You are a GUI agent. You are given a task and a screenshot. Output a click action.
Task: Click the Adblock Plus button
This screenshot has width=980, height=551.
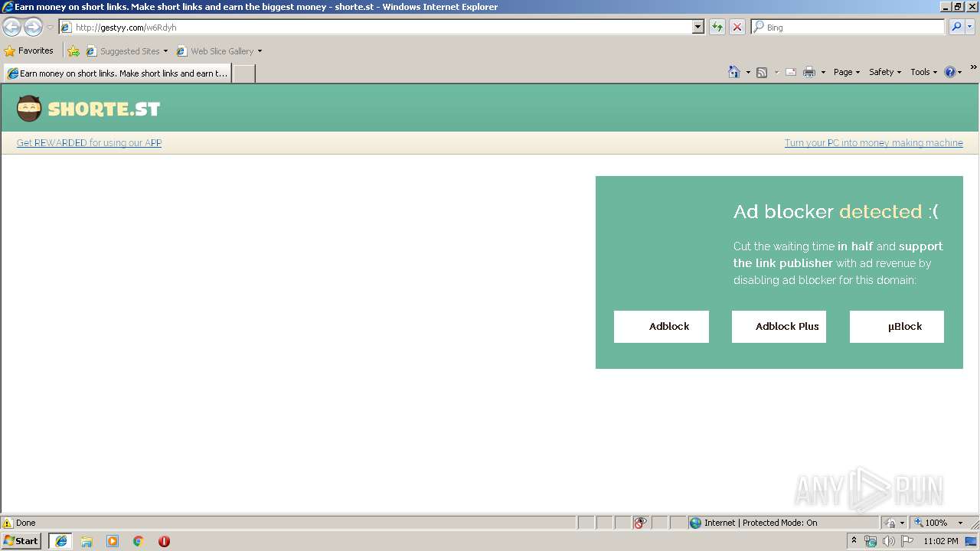(779, 327)
